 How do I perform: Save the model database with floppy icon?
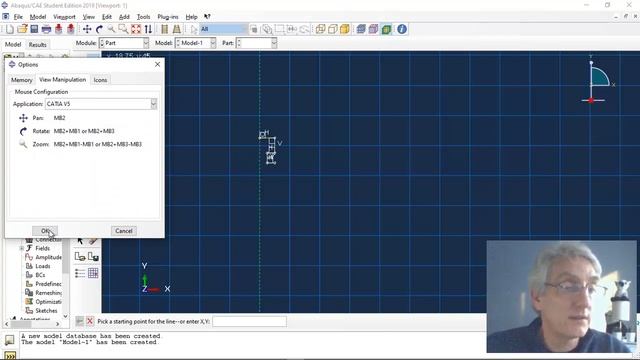click(x=34, y=29)
